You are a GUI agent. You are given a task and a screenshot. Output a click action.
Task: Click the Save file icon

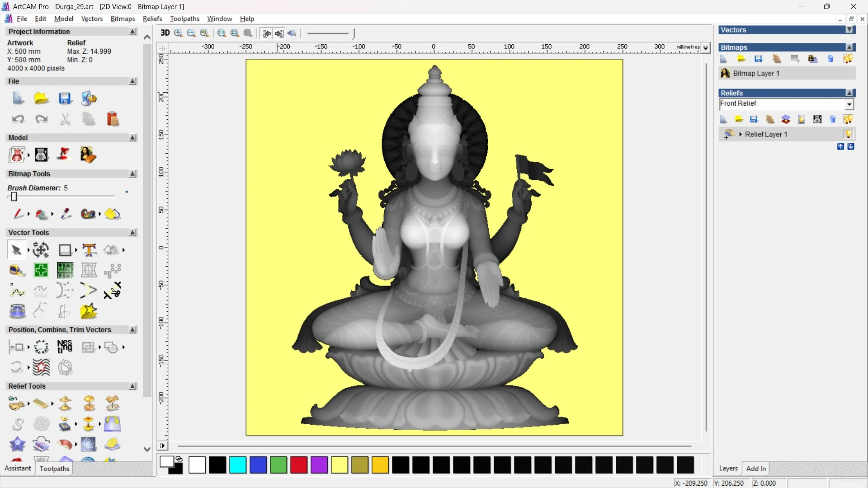65,99
